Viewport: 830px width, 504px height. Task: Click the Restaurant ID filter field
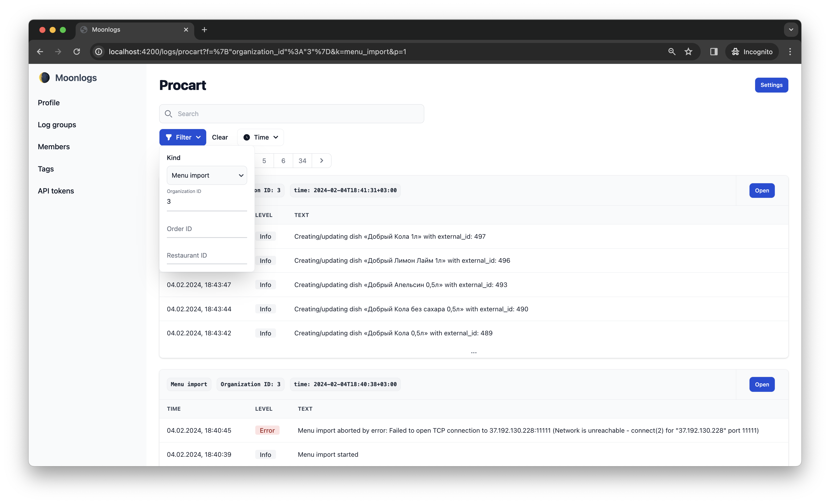point(206,255)
